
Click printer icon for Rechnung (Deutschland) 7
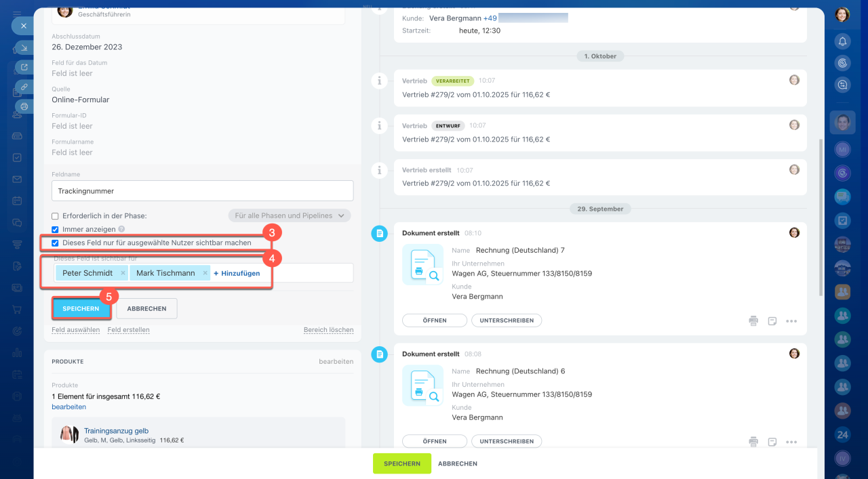click(753, 321)
